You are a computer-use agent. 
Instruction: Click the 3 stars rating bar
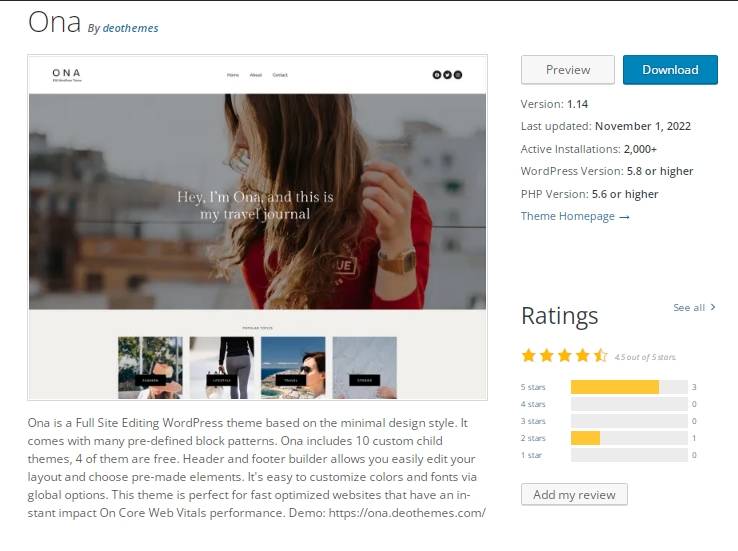(629, 421)
